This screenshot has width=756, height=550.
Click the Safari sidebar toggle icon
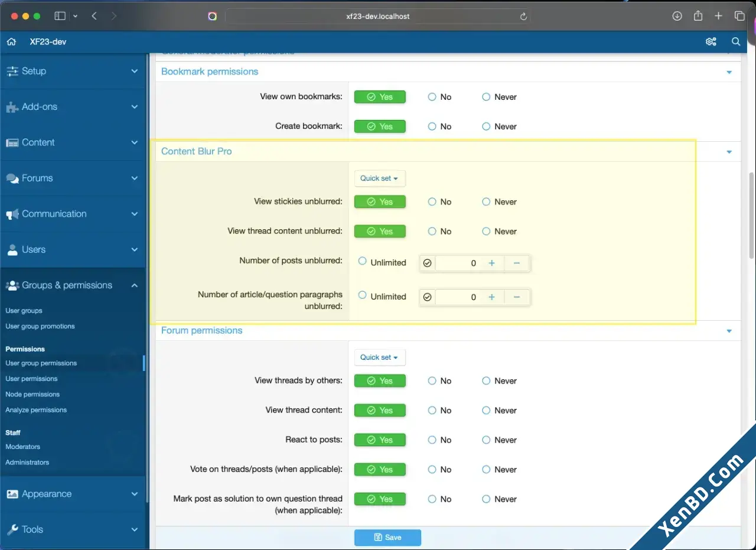pos(60,16)
